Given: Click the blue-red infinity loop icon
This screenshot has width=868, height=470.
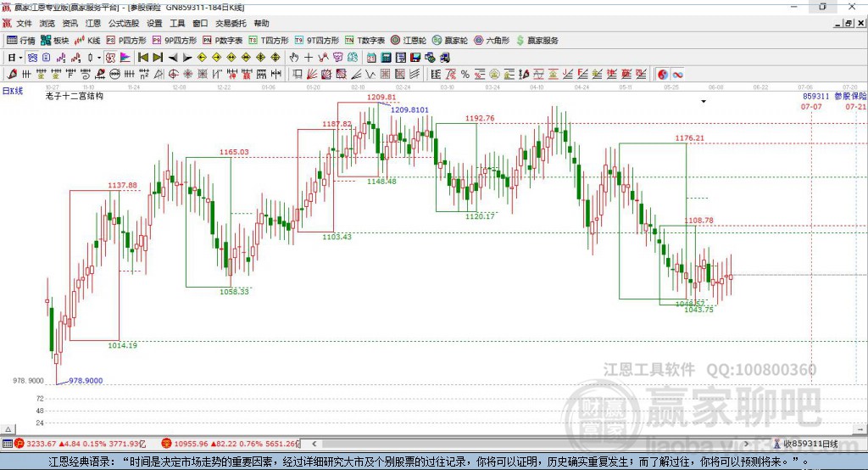Looking at the screenshot, I should (x=677, y=75).
